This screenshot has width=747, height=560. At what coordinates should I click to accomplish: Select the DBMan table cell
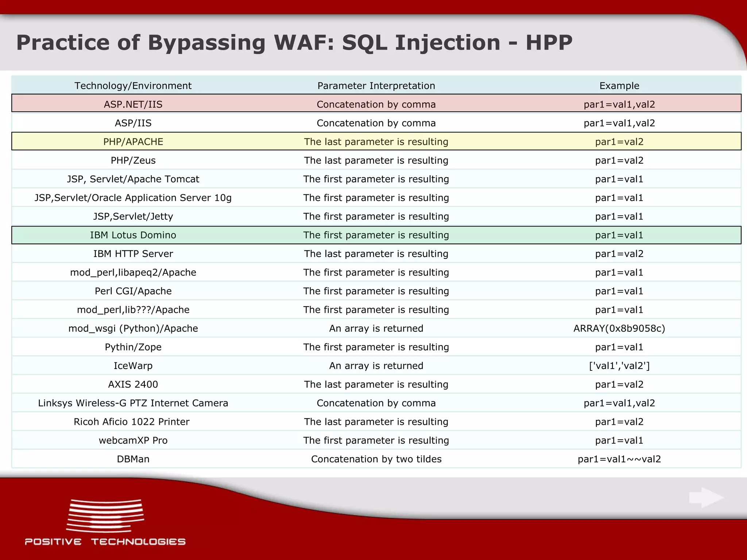pos(133,459)
